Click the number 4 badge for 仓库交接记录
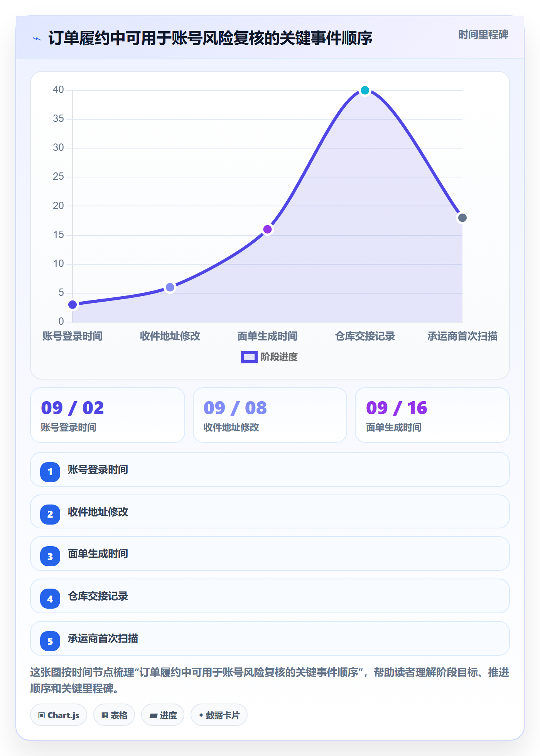The width and height of the screenshot is (540, 756). (50, 599)
